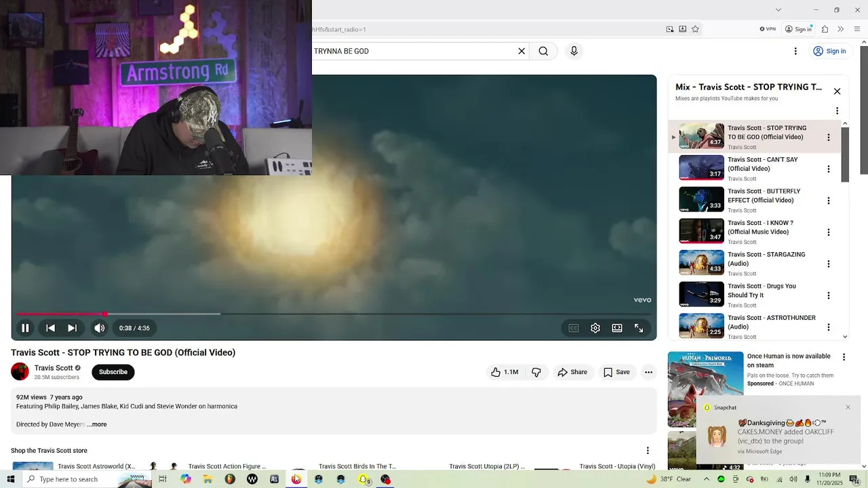The image size is (868, 488).
Task: Skip to the next video
Action: pos(72,328)
